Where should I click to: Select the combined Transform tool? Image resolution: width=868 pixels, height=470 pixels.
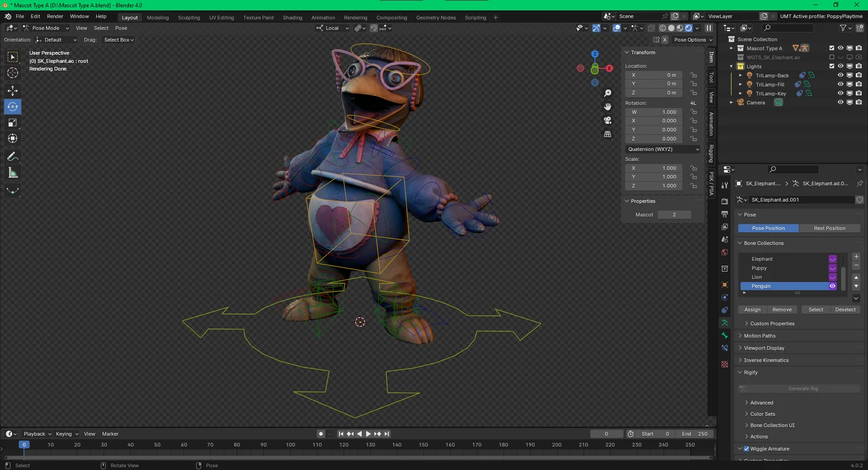pos(12,138)
